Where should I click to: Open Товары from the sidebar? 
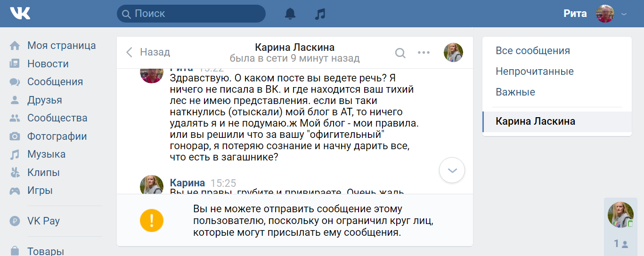pyautogui.click(x=45, y=251)
